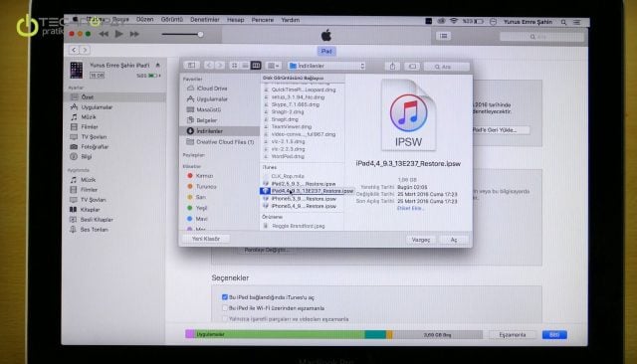
Task: Toggle the file dialog sidebar button
Action: tap(191, 66)
